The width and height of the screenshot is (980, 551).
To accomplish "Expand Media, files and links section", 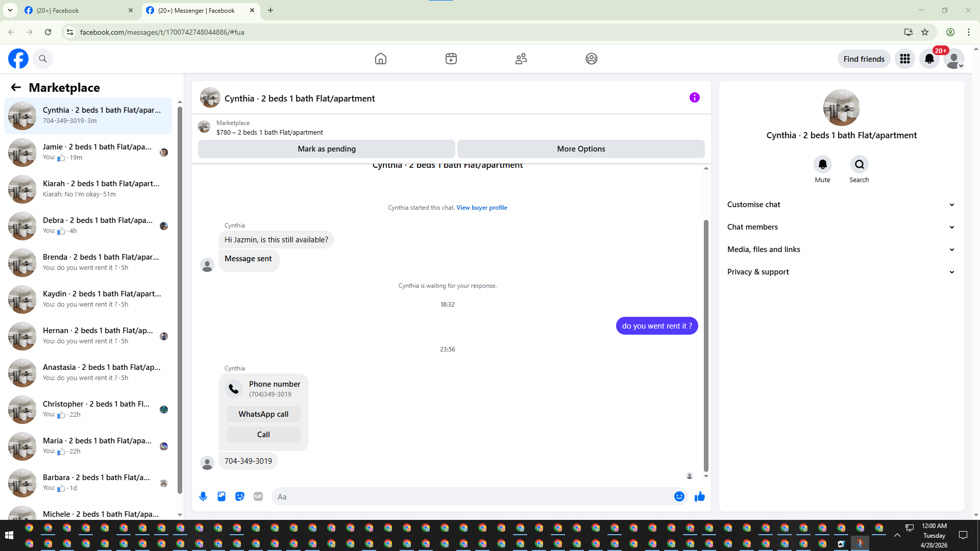I will (841, 249).
